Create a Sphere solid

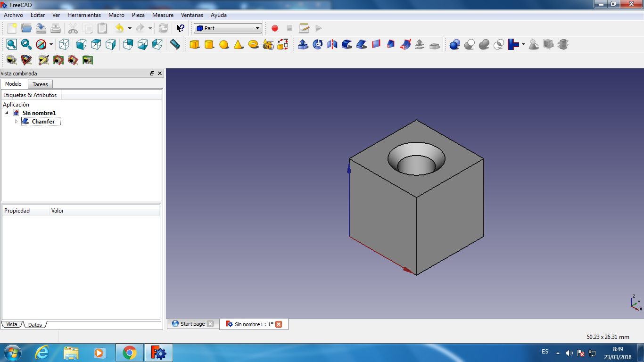click(224, 45)
